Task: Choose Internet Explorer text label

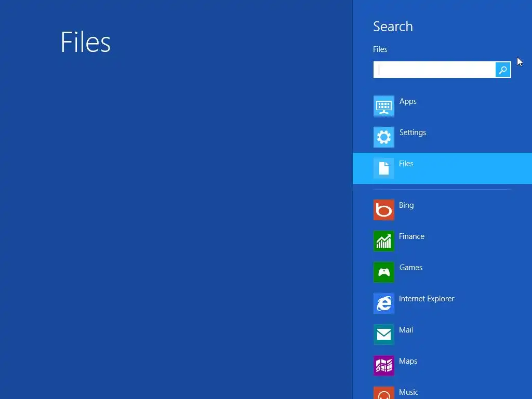Action: coord(427,299)
